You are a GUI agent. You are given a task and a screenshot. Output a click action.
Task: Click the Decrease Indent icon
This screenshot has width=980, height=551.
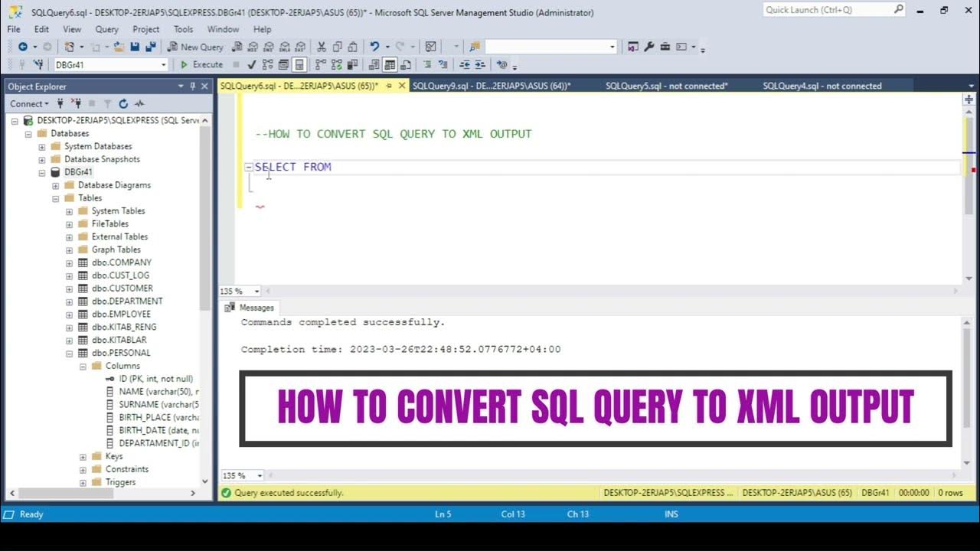tap(465, 64)
